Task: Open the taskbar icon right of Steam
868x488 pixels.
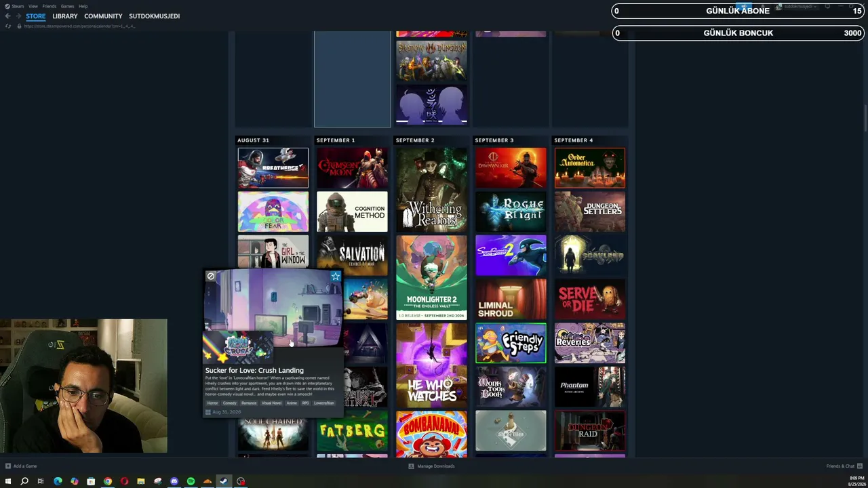Action: click(x=240, y=481)
